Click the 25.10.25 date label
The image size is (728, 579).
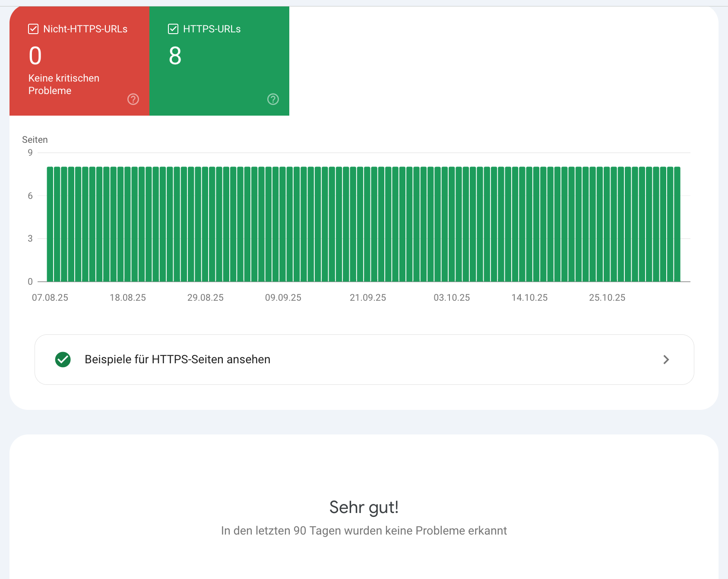tap(607, 298)
